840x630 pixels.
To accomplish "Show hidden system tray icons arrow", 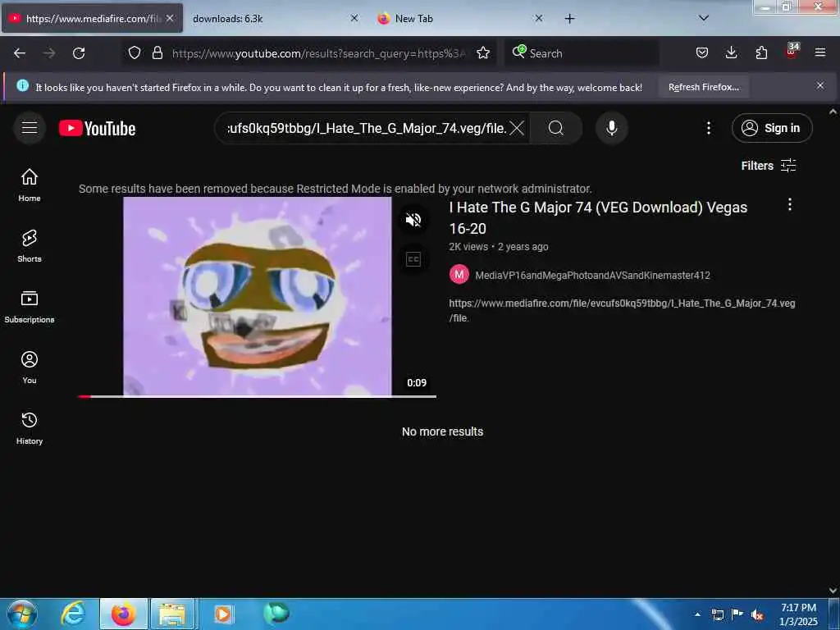I will (x=697, y=614).
